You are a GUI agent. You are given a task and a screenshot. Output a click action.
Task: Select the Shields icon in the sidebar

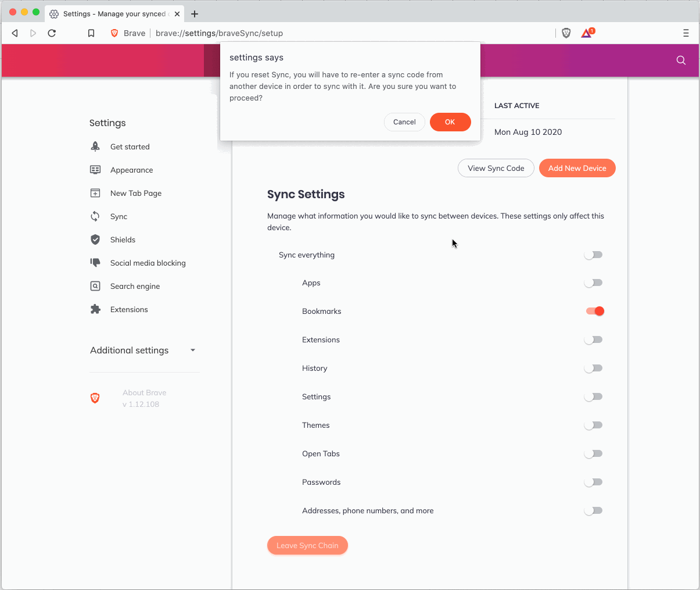pyautogui.click(x=95, y=239)
